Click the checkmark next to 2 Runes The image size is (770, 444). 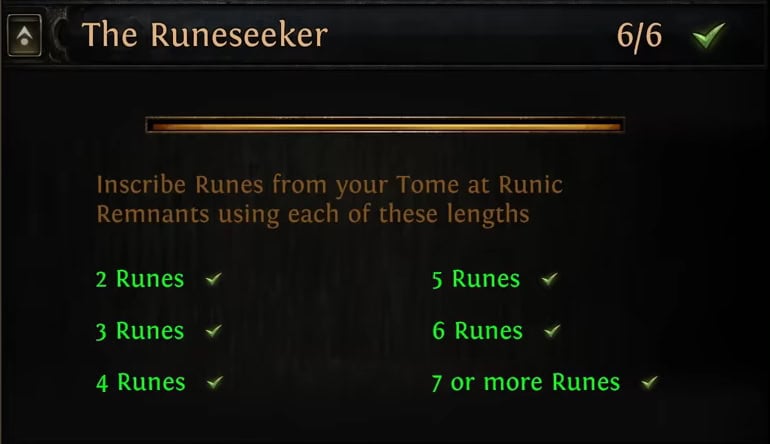pos(214,279)
